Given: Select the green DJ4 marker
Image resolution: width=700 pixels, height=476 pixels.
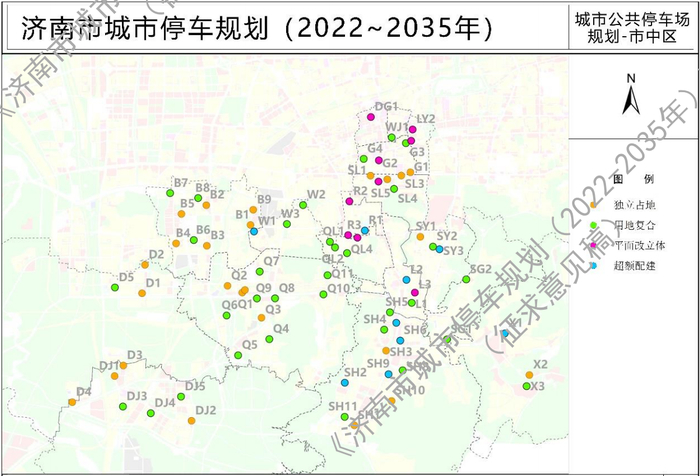Looking at the screenshot, I should [x=151, y=413].
